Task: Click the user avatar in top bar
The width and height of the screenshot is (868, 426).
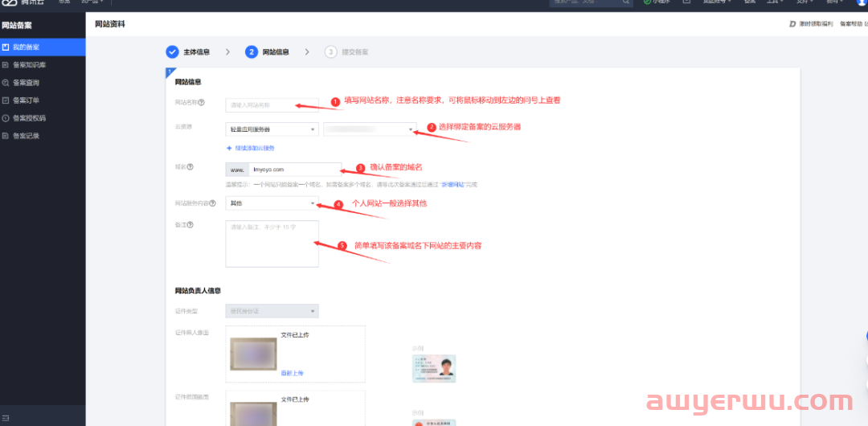Action: tap(863, 2)
